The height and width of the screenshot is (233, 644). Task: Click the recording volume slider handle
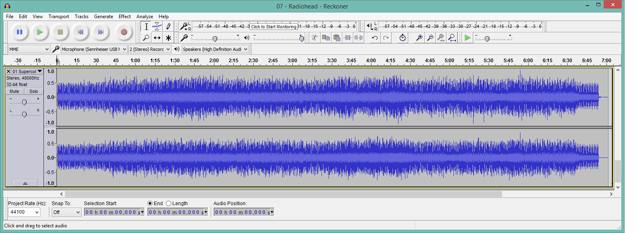click(215, 39)
